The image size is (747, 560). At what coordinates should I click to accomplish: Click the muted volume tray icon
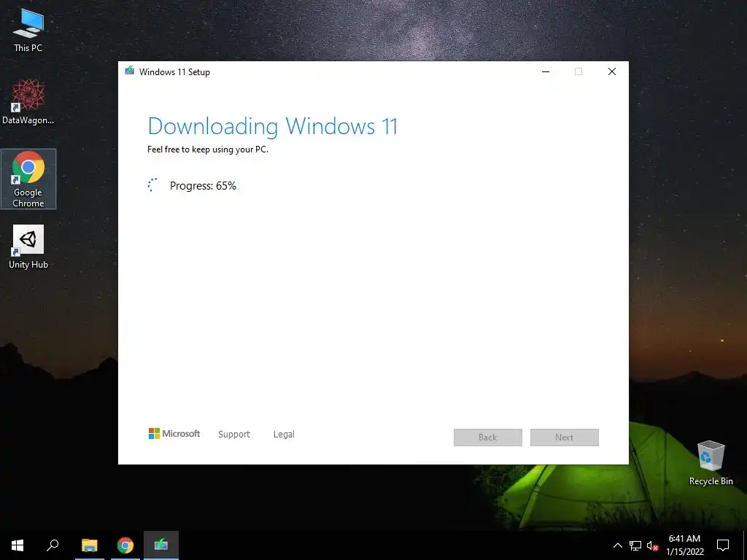click(652, 545)
